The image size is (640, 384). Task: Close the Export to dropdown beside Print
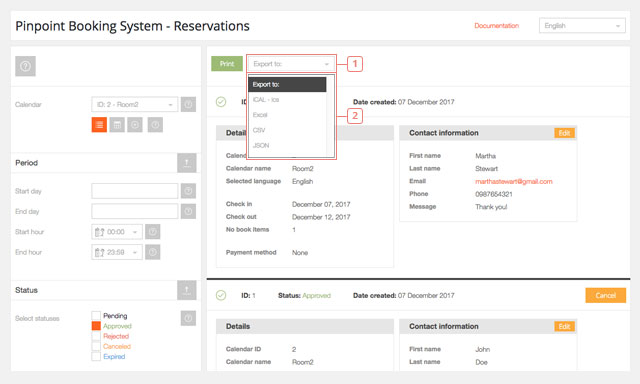[291, 64]
